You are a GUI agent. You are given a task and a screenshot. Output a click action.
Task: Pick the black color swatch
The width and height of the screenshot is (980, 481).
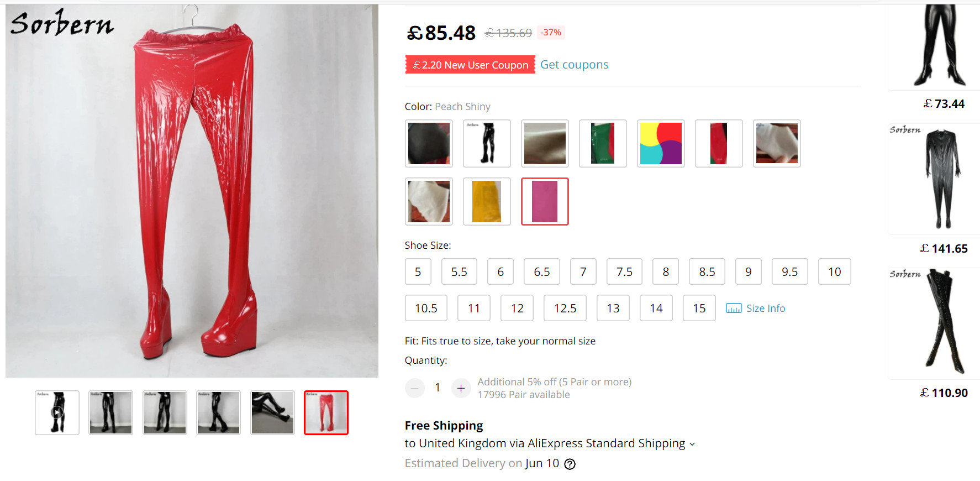429,143
